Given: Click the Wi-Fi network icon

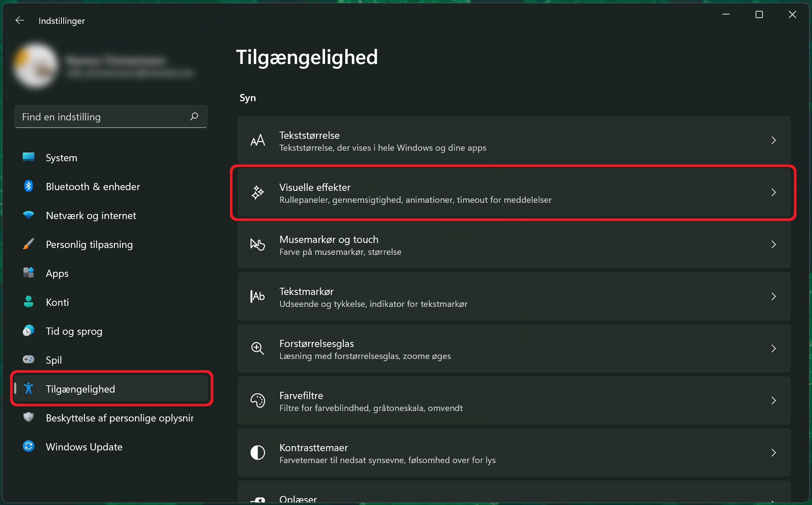Looking at the screenshot, I should [29, 215].
